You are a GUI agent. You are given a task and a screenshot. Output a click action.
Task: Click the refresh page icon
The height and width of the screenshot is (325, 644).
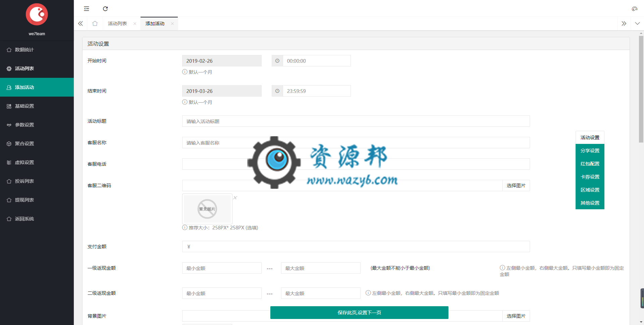[x=105, y=9]
